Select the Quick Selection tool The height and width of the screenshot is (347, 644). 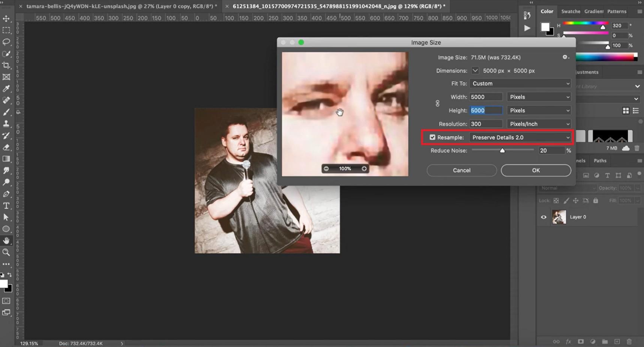(x=6, y=54)
